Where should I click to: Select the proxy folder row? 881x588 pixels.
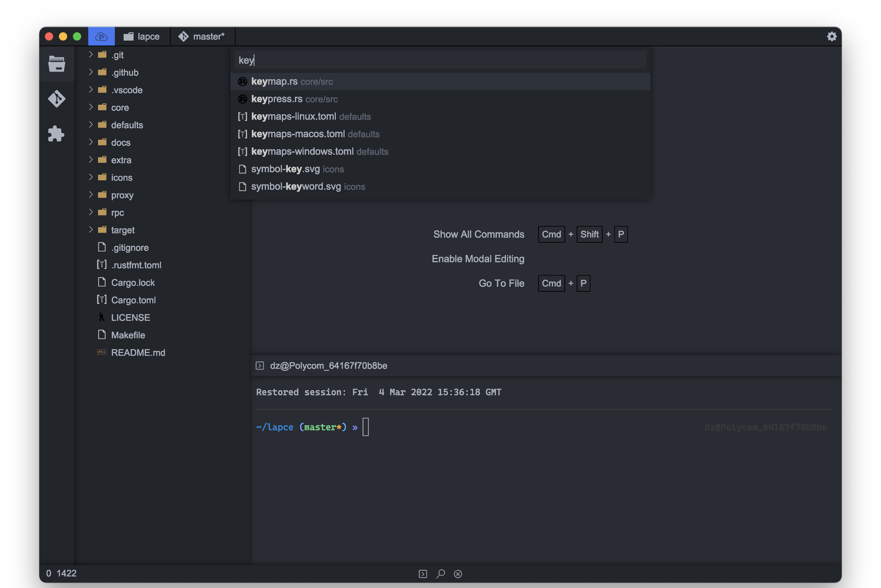tap(162, 195)
